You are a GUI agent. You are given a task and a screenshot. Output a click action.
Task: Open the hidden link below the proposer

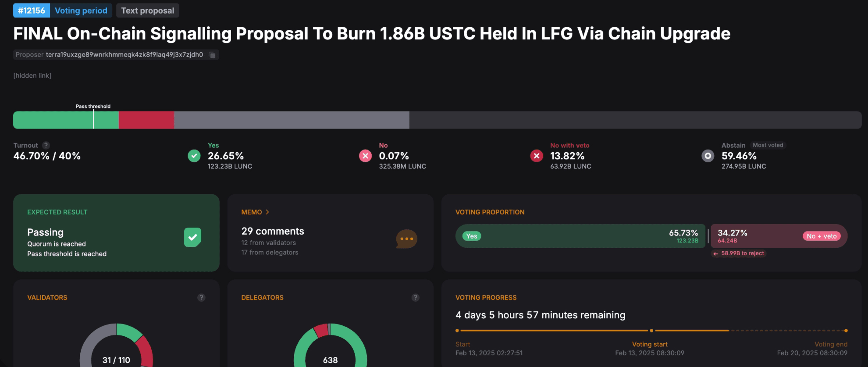pyautogui.click(x=32, y=75)
